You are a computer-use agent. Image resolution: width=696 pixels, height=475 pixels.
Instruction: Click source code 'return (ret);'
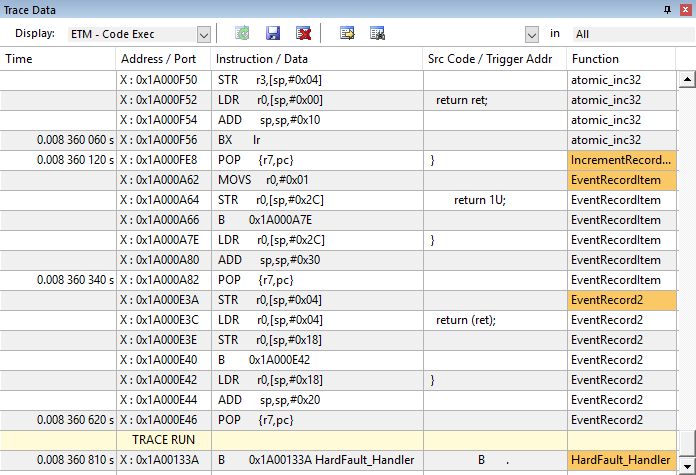tap(466, 320)
